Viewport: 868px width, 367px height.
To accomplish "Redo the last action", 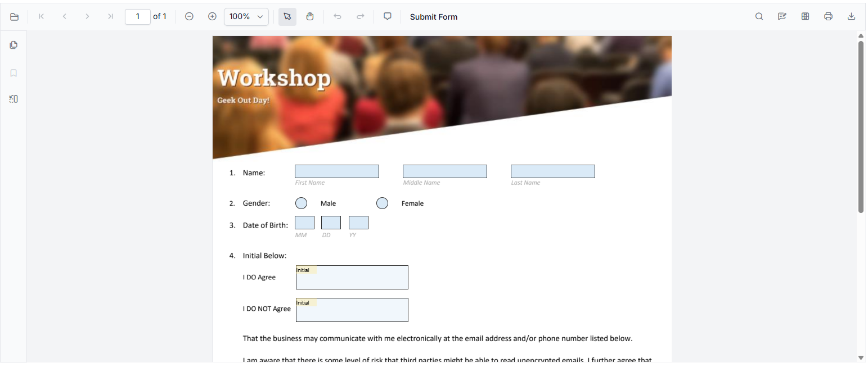I will (x=360, y=16).
